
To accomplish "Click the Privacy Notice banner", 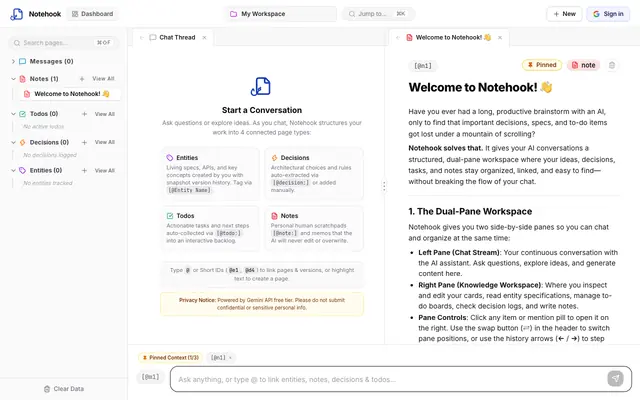I will pyautogui.click(x=262, y=304).
